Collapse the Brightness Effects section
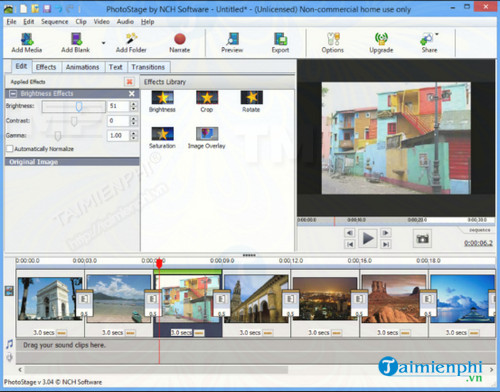 click(13, 94)
